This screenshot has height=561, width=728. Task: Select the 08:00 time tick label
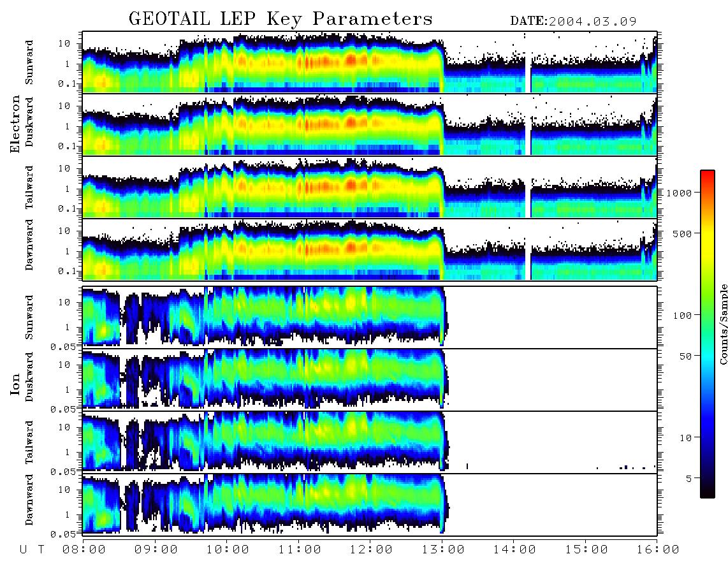coord(84,550)
